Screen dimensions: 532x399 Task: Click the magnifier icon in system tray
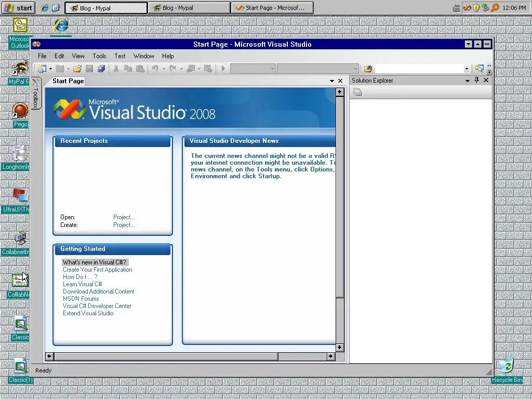point(495,8)
